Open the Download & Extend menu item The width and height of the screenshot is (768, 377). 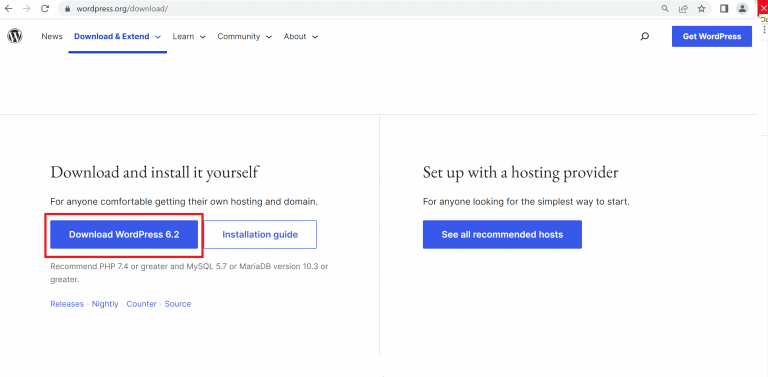(112, 36)
